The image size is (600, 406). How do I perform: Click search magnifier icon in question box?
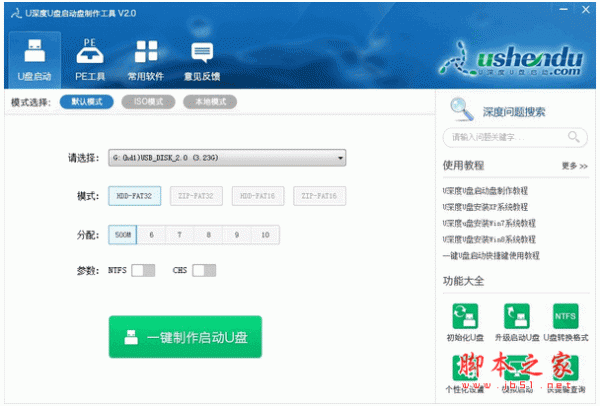tap(574, 136)
